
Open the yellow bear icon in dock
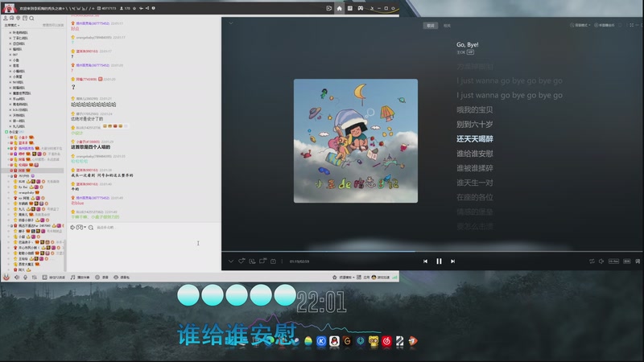pyautogui.click(x=374, y=341)
